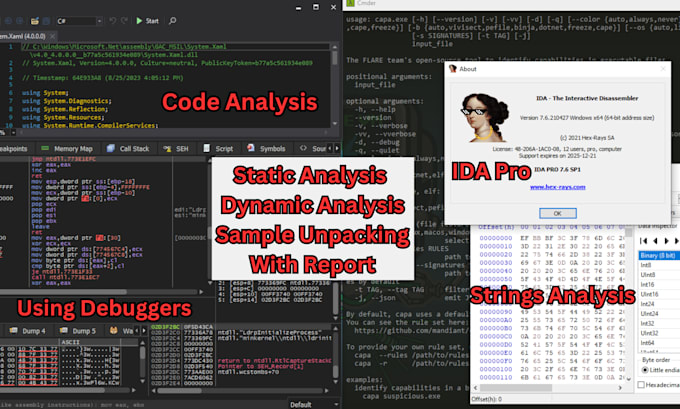Select Int8 row in Data inspector
Image resolution: width=680 pixels, height=409 pixels.
pos(659,265)
